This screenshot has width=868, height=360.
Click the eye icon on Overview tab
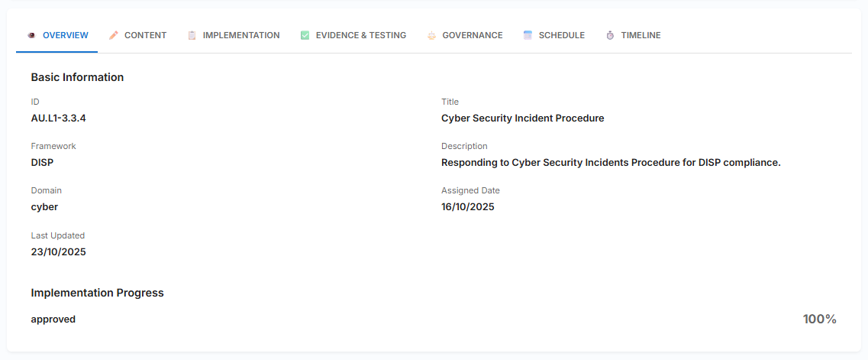(32, 35)
